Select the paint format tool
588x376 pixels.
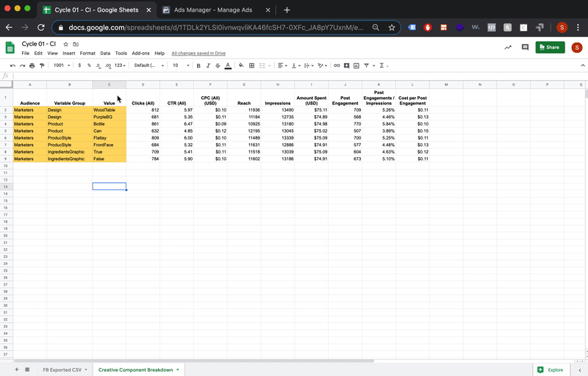pos(41,65)
